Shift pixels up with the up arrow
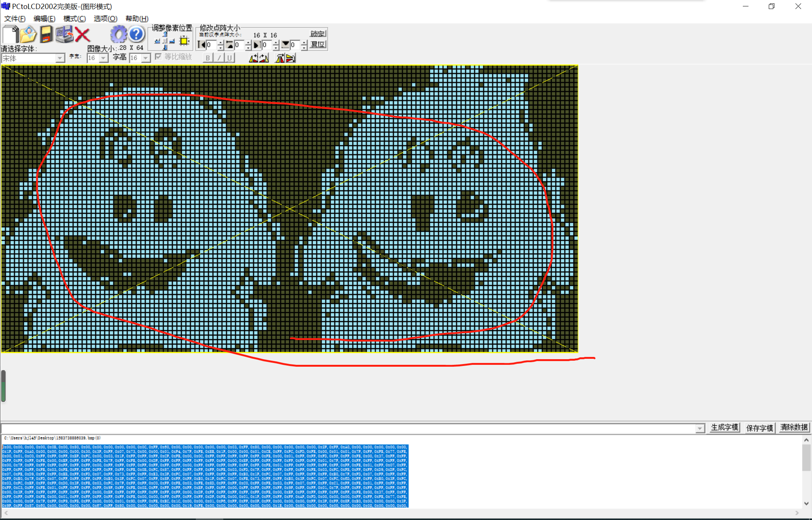 [165, 34]
